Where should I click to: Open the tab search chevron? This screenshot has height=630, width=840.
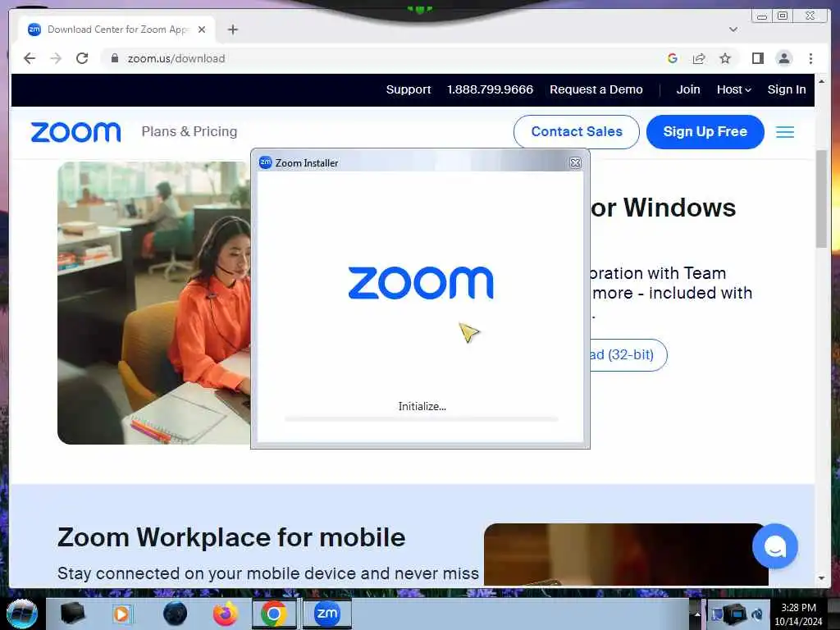(x=733, y=30)
